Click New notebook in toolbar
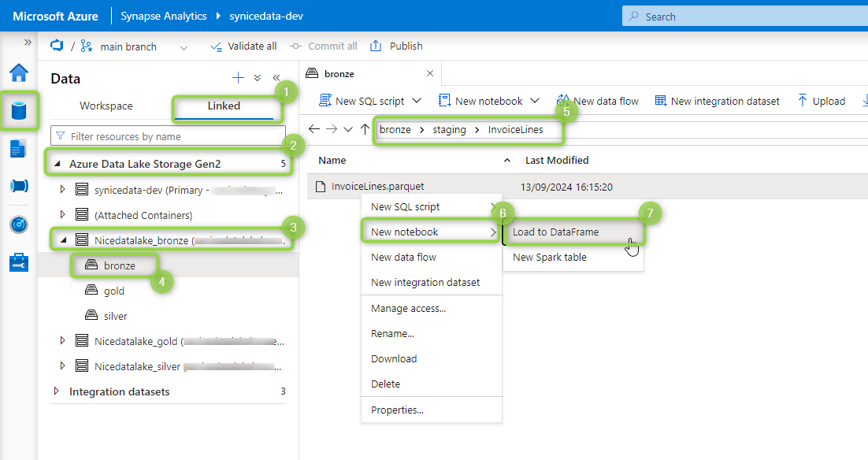868x460 pixels. tap(480, 101)
